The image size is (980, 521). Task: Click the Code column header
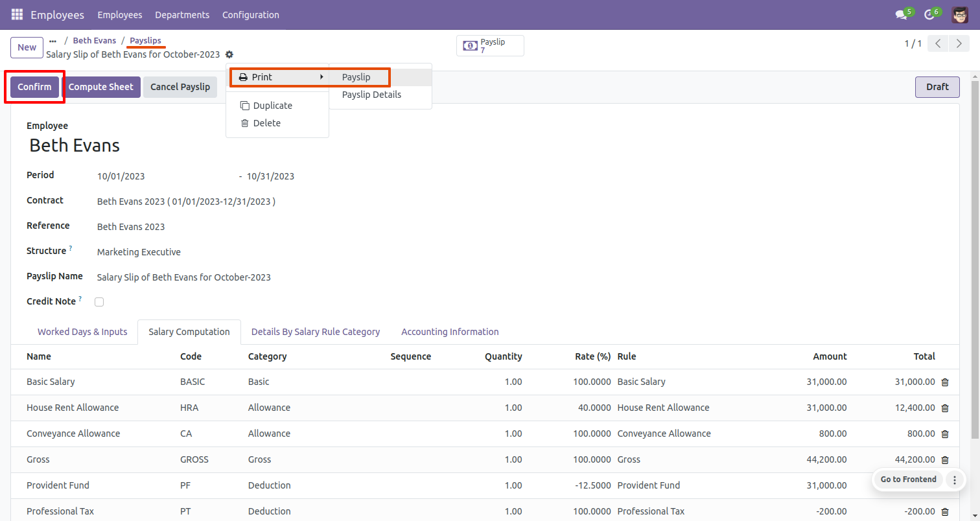pyautogui.click(x=191, y=356)
